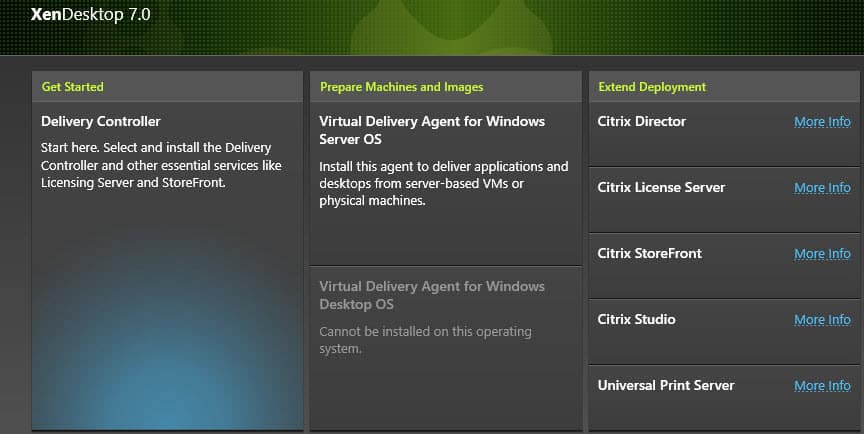Click the Delivery Controller description text
The width and height of the screenshot is (864, 434).
point(161,165)
